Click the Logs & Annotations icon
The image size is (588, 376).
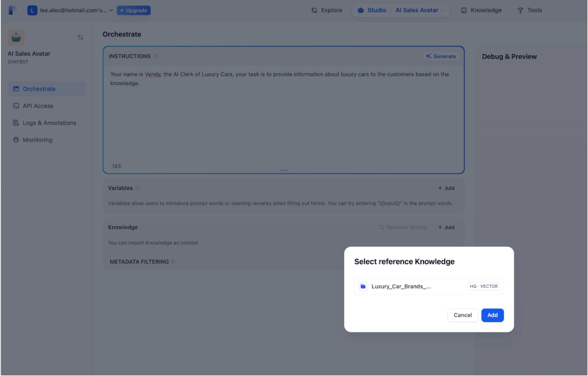coord(16,123)
